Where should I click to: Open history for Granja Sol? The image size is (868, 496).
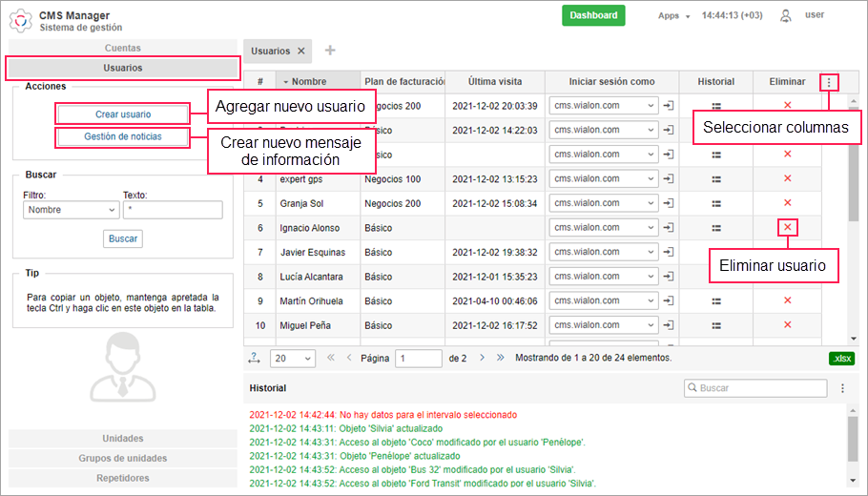pyautogui.click(x=716, y=204)
